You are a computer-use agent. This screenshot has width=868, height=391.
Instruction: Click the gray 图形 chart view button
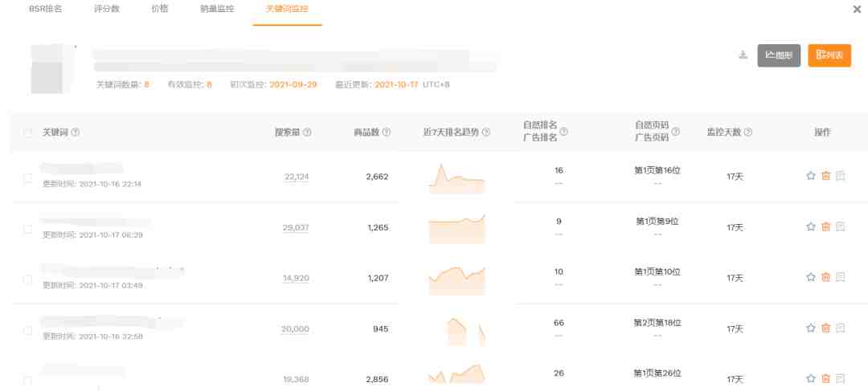tap(779, 55)
